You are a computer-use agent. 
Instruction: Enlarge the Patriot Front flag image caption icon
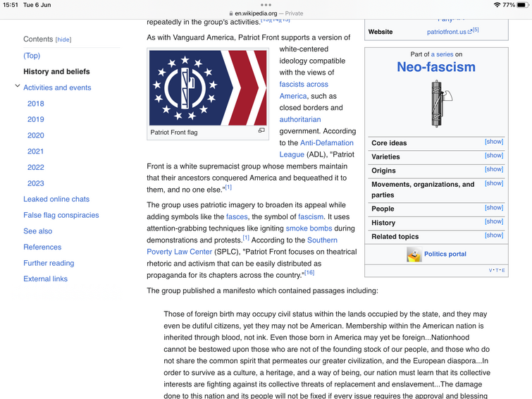click(261, 130)
